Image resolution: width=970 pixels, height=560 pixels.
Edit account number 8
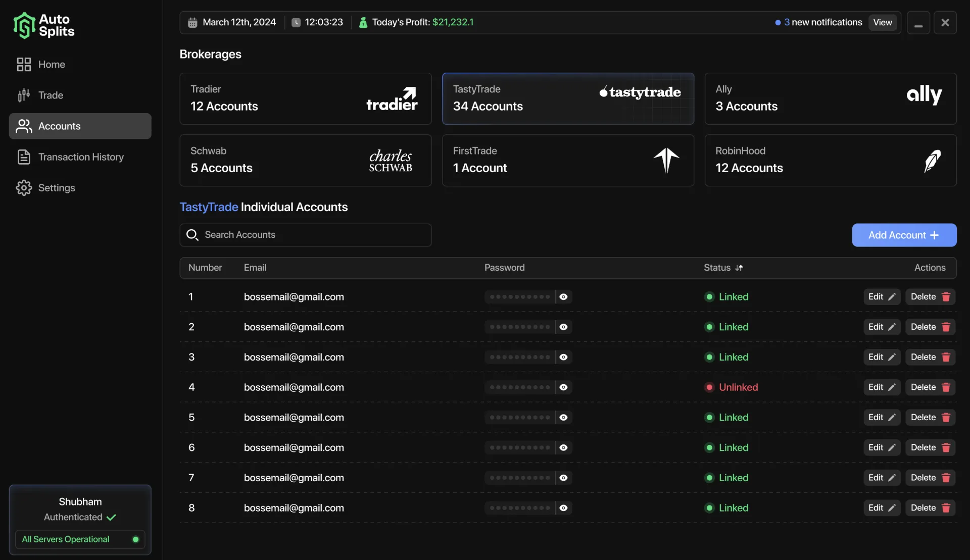pyautogui.click(x=882, y=508)
